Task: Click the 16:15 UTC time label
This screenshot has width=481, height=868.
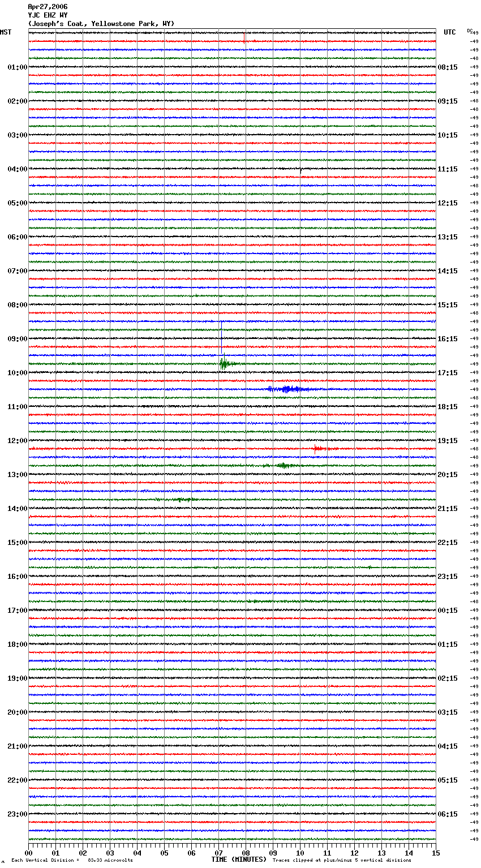Action: pyautogui.click(x=448, y=339)
